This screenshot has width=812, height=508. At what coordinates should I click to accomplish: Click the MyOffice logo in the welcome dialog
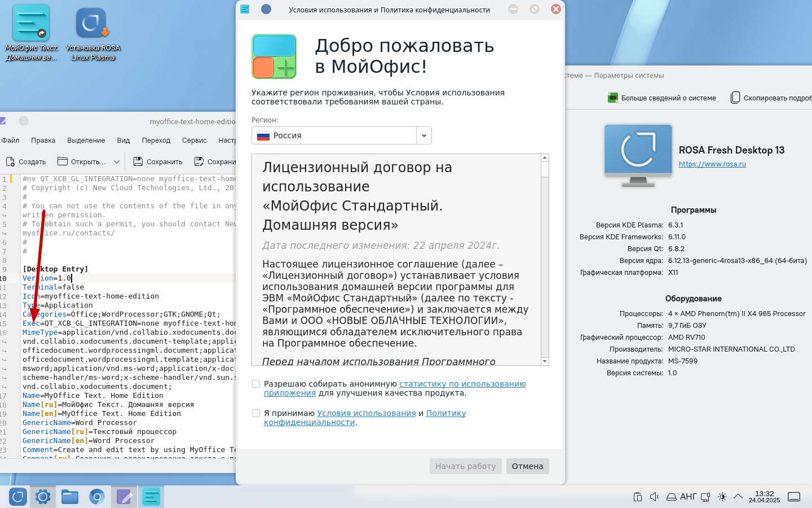(274, 56)
